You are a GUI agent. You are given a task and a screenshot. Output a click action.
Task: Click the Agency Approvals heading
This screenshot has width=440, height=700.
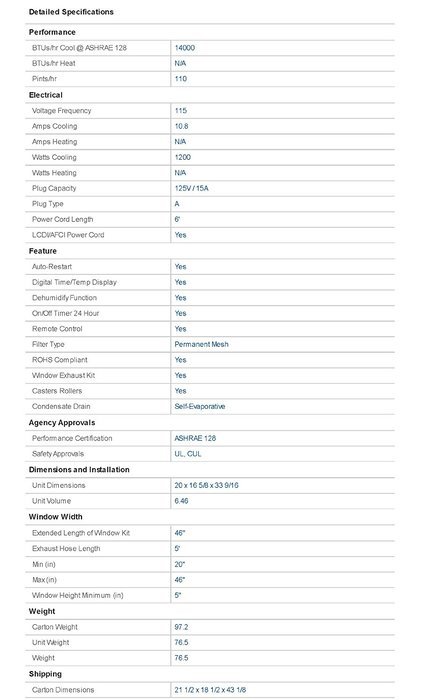click(62, 423)
